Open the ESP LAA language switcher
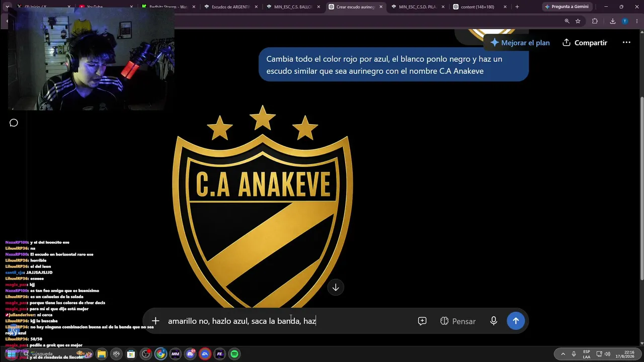 tap(587, 354)
